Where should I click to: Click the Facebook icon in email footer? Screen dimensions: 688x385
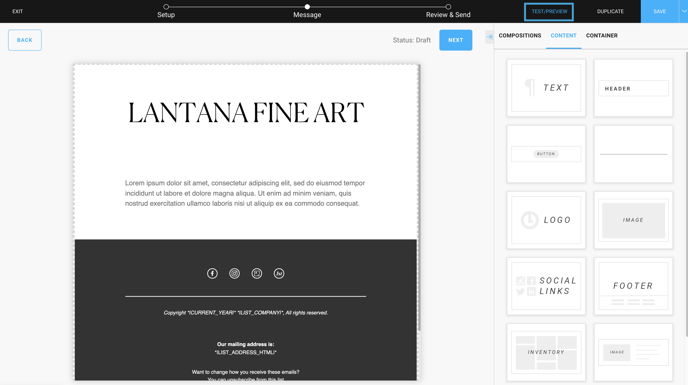[x=212, y=273]
